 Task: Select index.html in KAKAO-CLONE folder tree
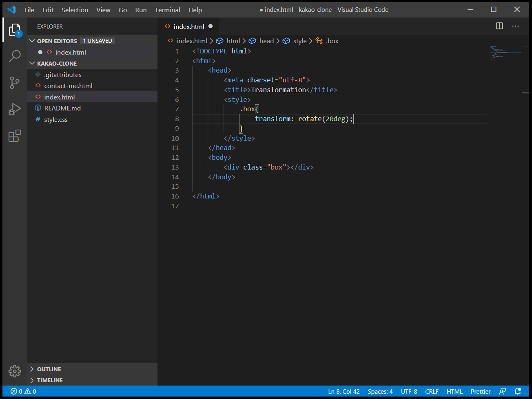coord(92,97)
